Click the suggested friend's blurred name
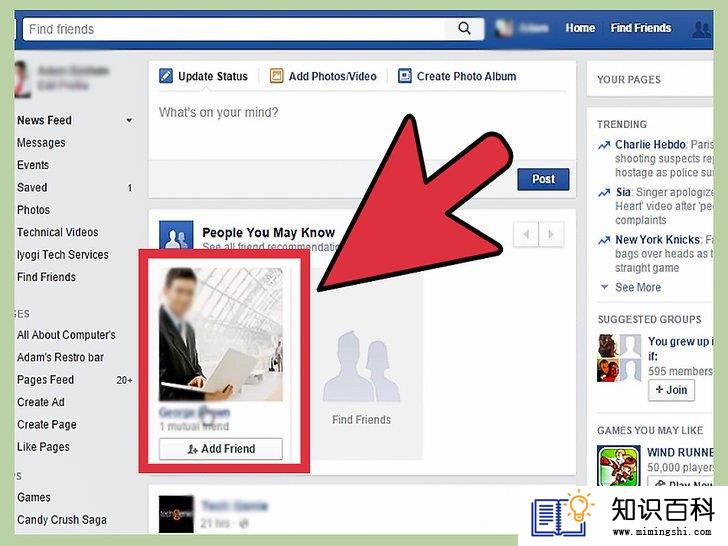The height and width of the screenshot is (546, 728). coord(194,412)
